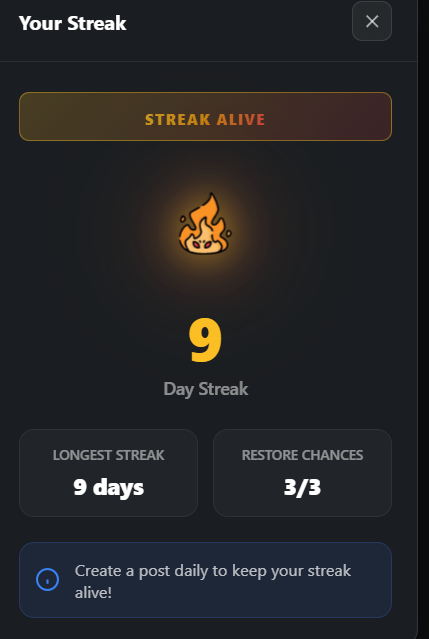This screenshot has height=639, width=429.
Task: Click the Streak Alive status banner
Action: (x=205, y=117)
